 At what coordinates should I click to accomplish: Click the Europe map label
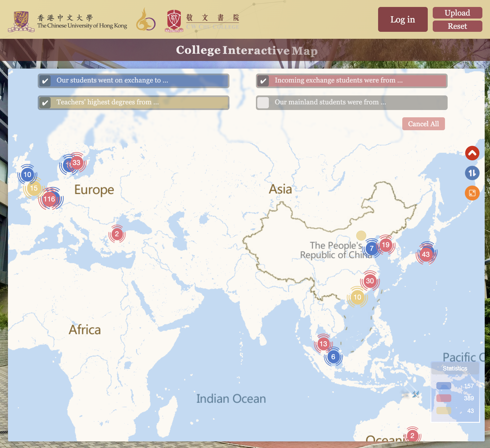click(94, 190)
